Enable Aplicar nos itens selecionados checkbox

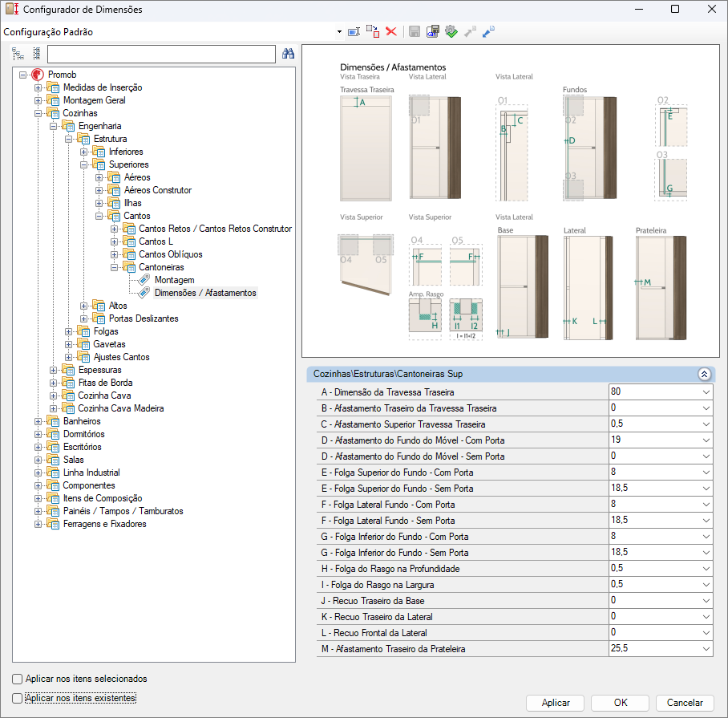coord(17,679)
